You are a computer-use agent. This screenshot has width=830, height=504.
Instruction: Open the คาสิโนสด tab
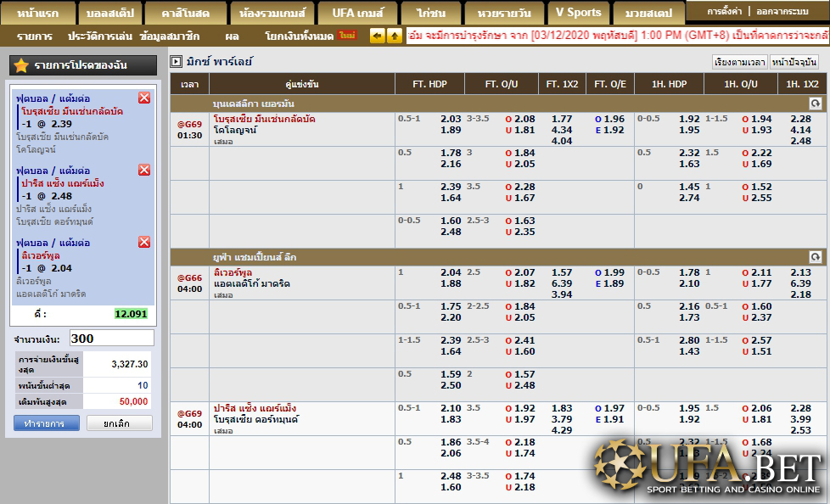185,13
